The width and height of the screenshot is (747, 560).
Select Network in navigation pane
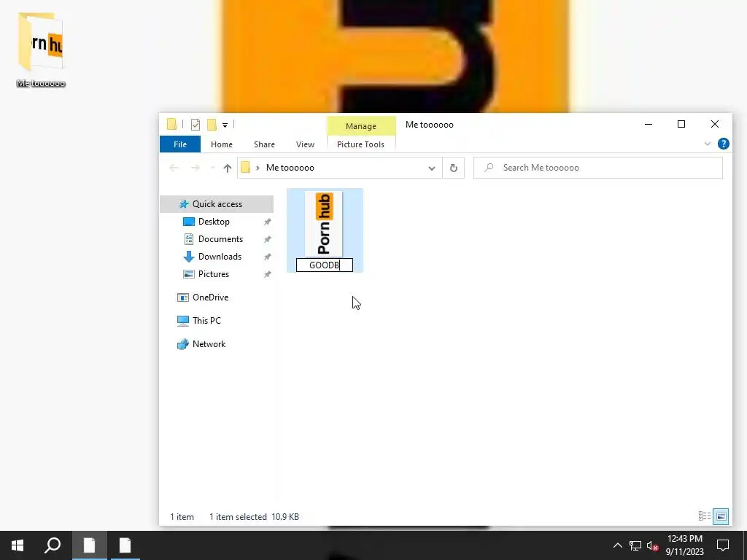(x=209, y=344)
